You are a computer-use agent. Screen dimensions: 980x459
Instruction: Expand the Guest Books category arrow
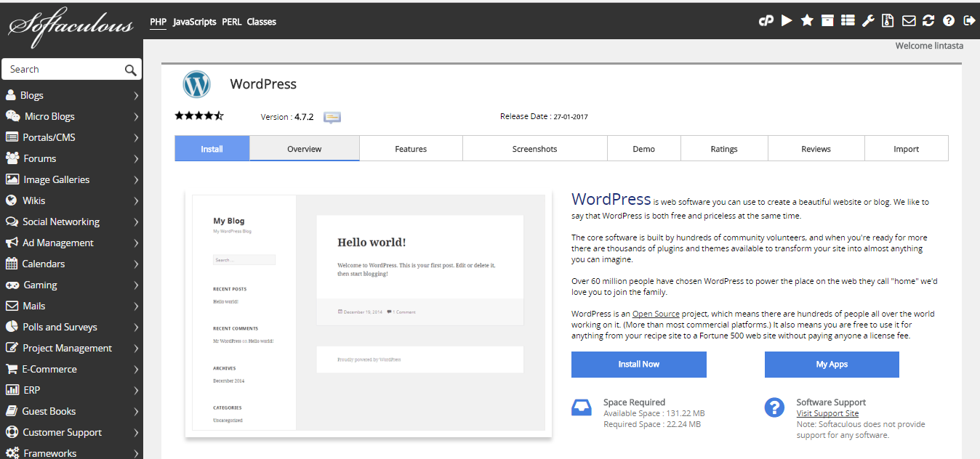click(x=136, y=411)
